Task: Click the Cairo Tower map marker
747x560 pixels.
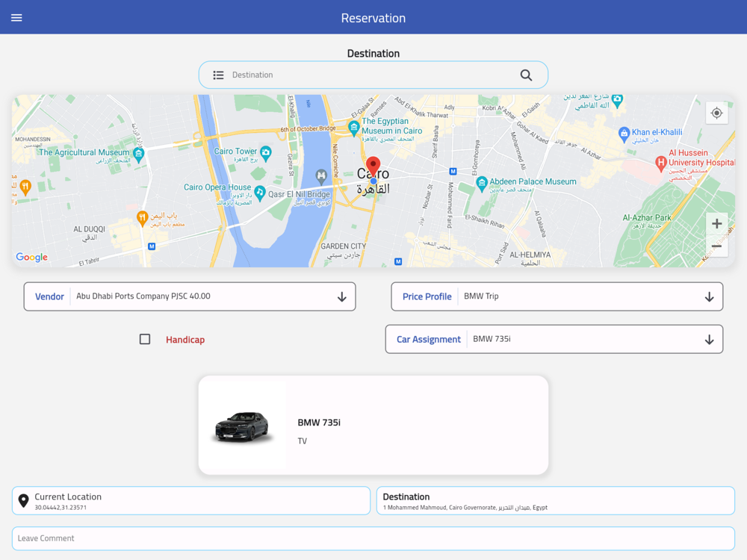Action: [x=266, y=153]
